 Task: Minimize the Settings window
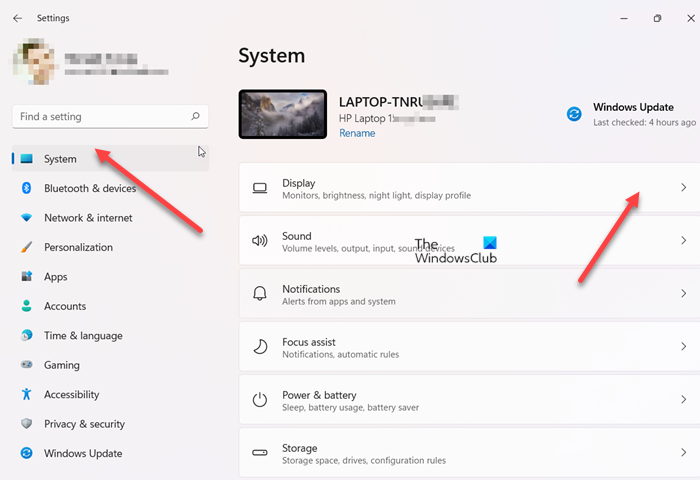tap(624, 18)
